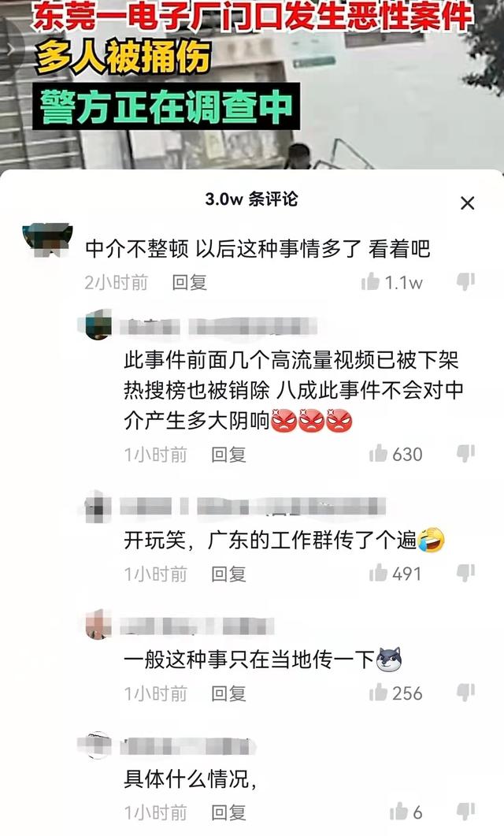This screenshot has height=836, width=504.
Task: Dislike the reply with 256 likes
Action: tap(465, 693)
